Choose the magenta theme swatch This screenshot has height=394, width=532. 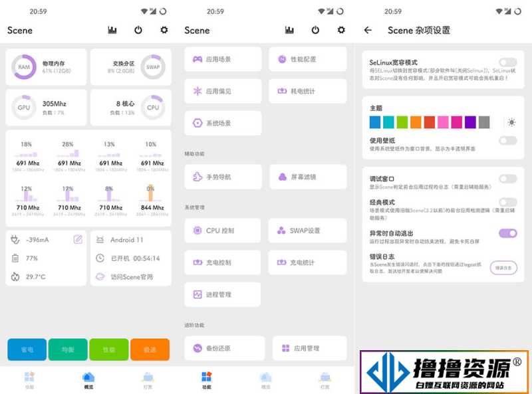point(456,122)
